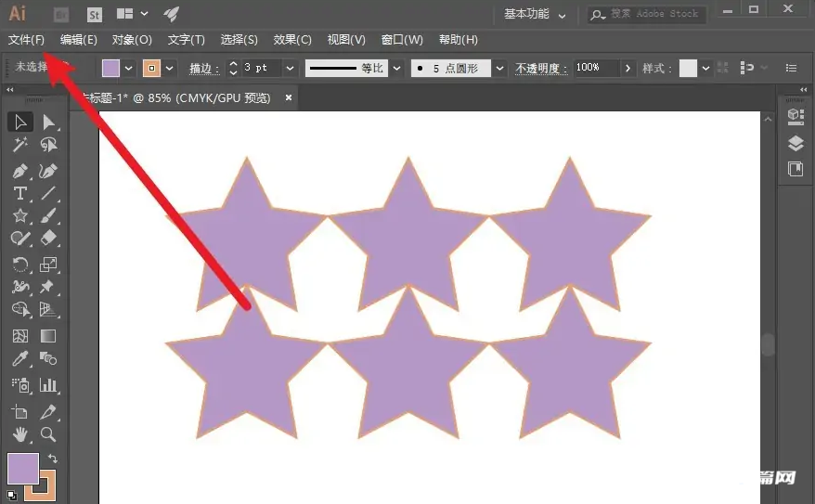
Task: Select the Column Graph tool
Action: 48,385
